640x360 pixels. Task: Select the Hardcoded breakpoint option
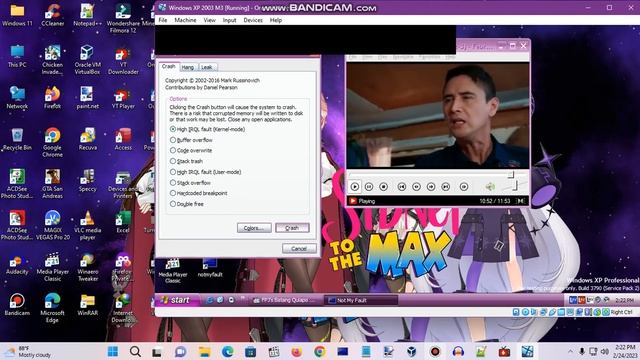[x=198, y=193]
